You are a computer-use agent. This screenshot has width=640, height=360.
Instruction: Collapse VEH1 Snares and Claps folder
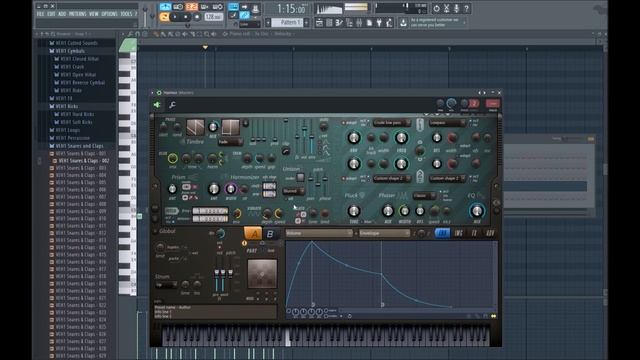[80, 146]
